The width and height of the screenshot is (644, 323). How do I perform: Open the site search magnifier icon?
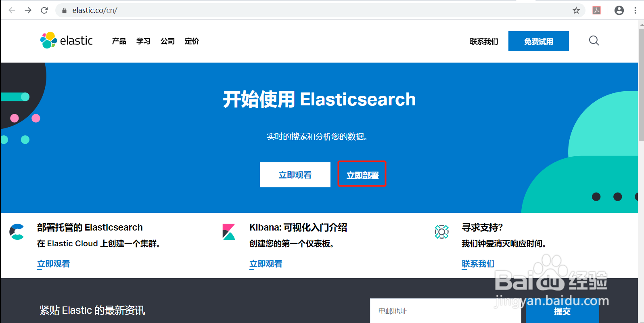[594, 40]
